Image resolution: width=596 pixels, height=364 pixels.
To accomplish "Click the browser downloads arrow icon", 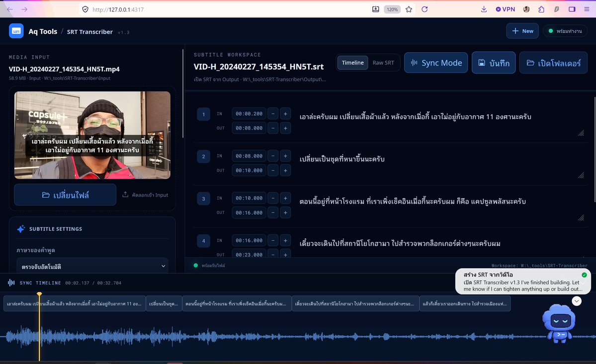I will coord(484,9).
